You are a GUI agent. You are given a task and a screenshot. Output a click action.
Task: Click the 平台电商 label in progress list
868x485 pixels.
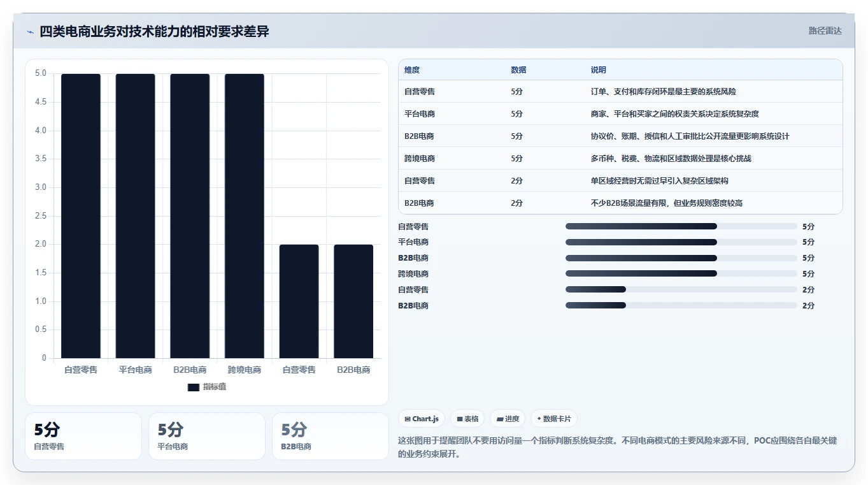point(413,242)
